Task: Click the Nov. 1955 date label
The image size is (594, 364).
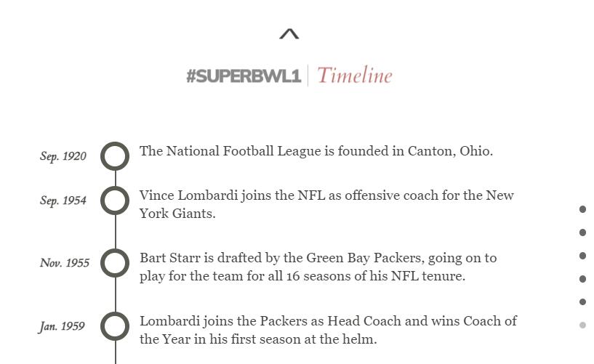Action: coord(65,263)
